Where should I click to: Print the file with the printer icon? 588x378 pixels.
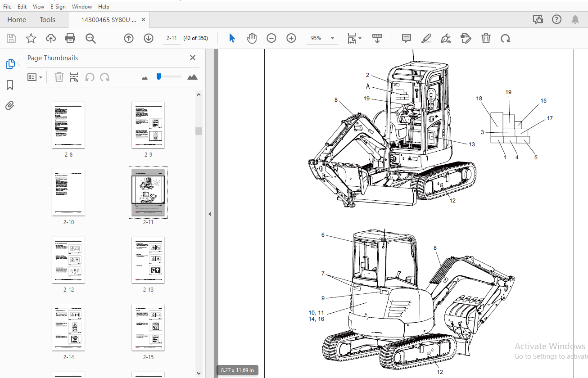(70, 38)
